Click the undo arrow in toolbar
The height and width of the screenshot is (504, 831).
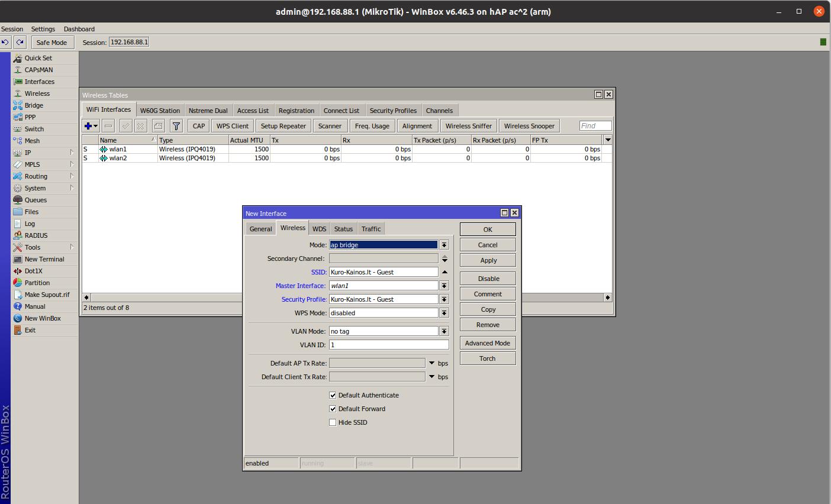(5, 42)
